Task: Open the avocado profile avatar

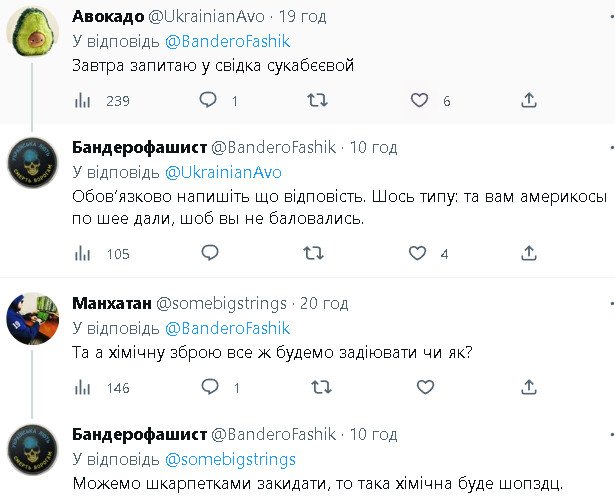Action: coord(30,34)
